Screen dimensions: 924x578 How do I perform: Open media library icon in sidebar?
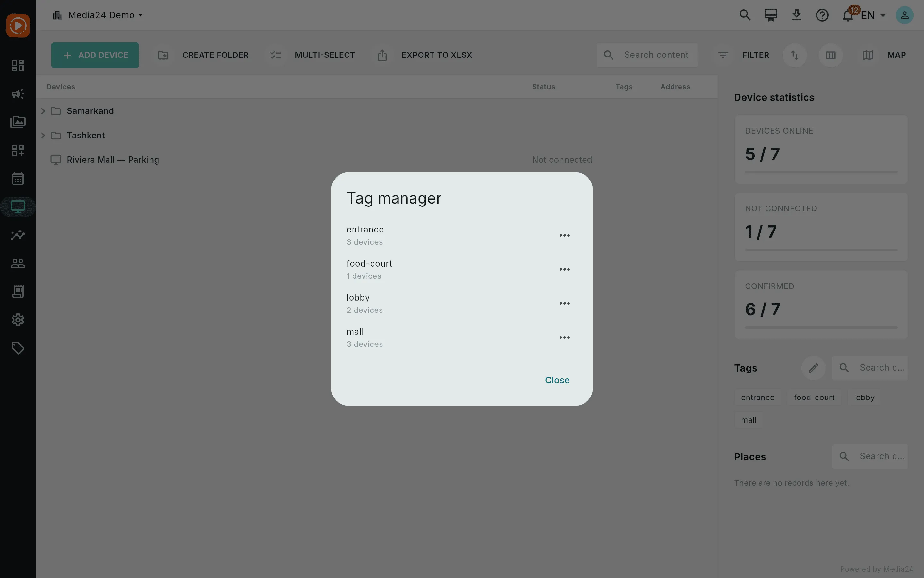[x=18, y=122]
